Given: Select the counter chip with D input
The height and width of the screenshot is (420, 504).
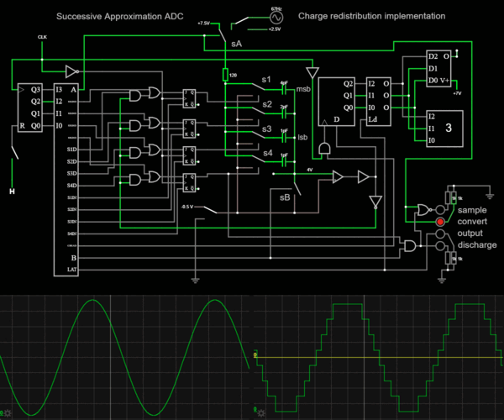Looking at the screenshot, I should pos(337,102).
